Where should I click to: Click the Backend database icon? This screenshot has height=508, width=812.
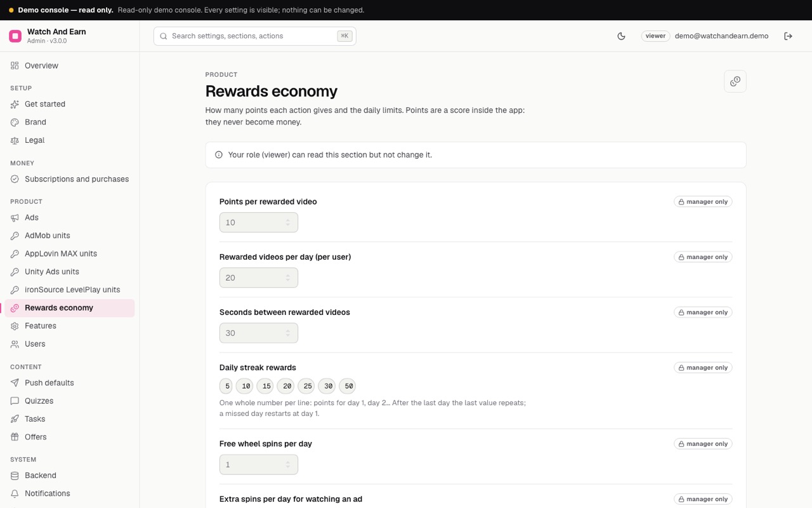pos(15,476)
